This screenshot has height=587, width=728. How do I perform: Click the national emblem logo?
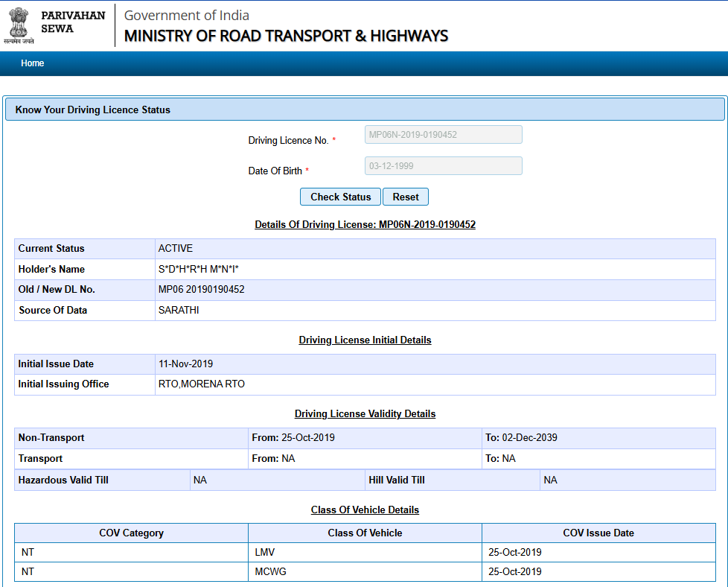(x=19, y=25)
